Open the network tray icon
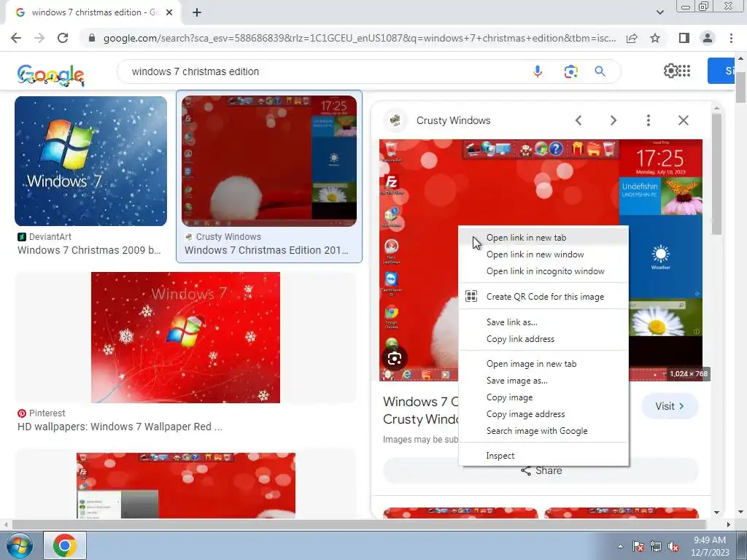 click(656, 546)
